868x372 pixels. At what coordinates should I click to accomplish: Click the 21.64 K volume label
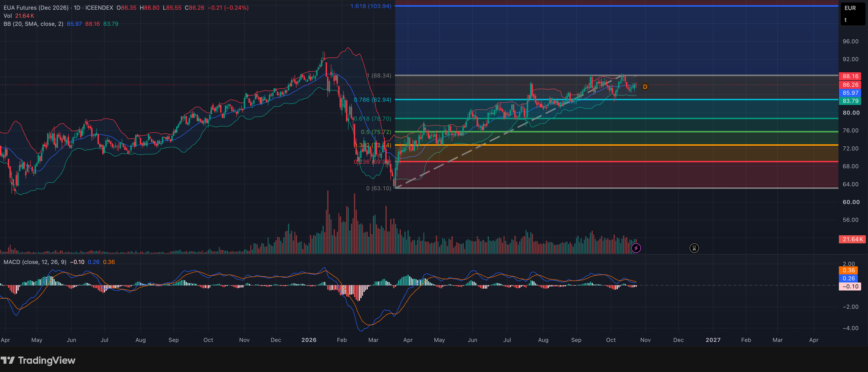(852, 239)
